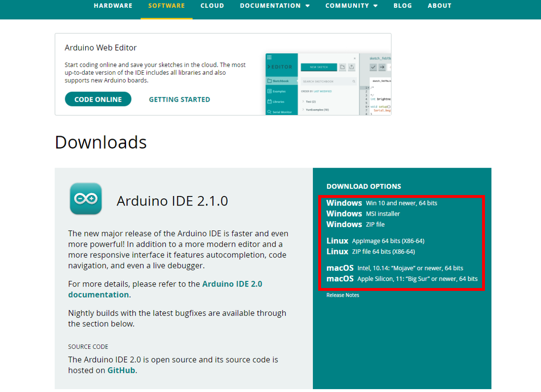This screenshot has height=392, width=541.
Task: Select the Software tab
Action: tap(167, 6)
